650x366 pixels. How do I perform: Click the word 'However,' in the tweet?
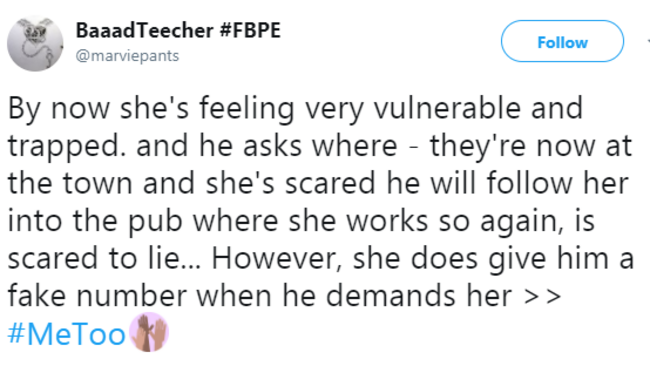pos(277,259)
